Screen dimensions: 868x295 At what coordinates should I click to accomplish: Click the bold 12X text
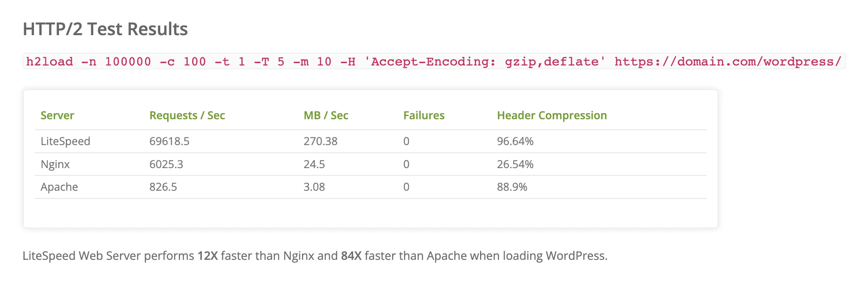tap(208, 256)
